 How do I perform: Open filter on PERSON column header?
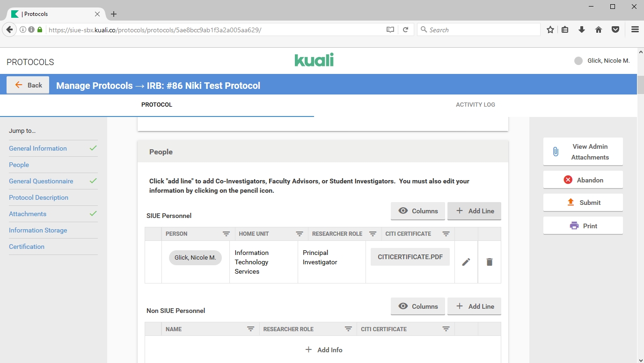point(226,234)
